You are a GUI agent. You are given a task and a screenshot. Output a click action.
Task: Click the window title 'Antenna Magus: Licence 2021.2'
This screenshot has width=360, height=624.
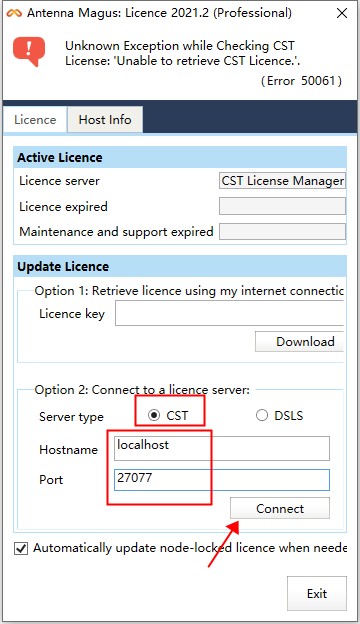point(159,13)
